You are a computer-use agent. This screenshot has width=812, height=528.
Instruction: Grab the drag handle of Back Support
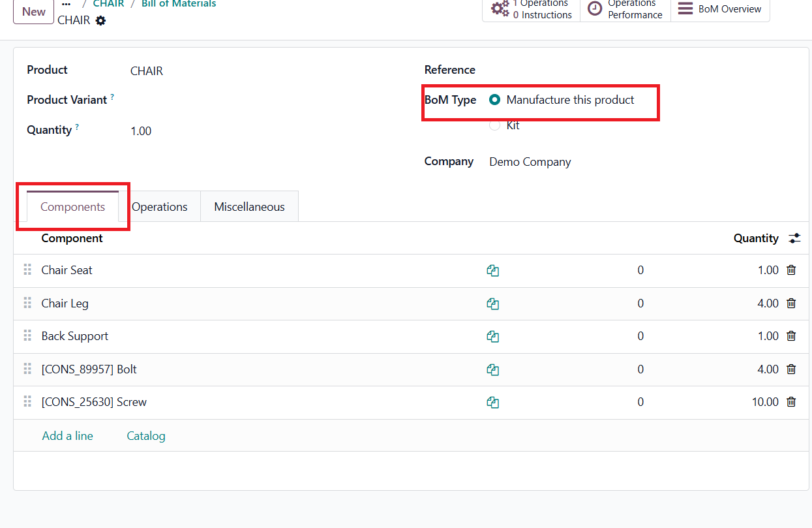27,336
